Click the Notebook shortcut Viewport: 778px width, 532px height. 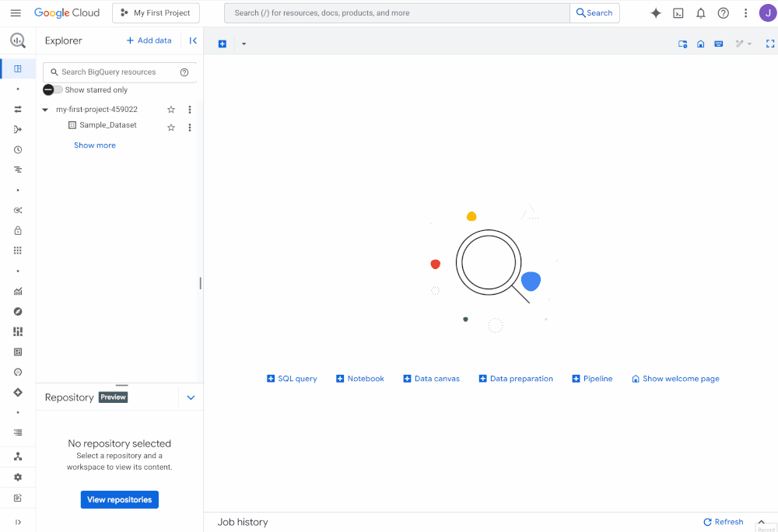tap(360, 379)
